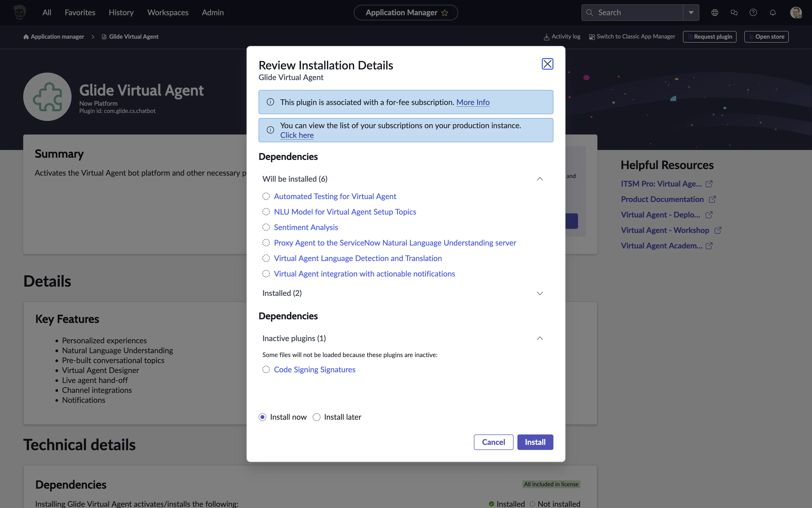Open the user profile avatar
Viewport: 812px width, 508px height.
tap(796, 12)
